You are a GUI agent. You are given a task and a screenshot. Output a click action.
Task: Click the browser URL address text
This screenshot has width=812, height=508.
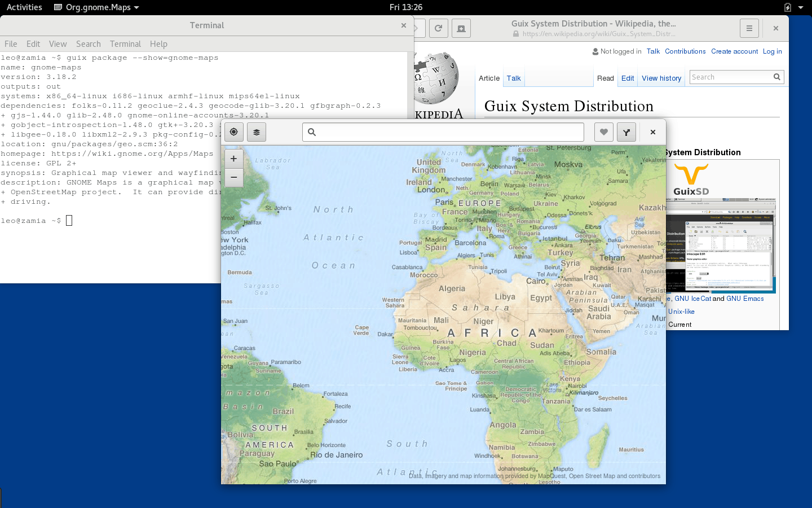[599, 34]
